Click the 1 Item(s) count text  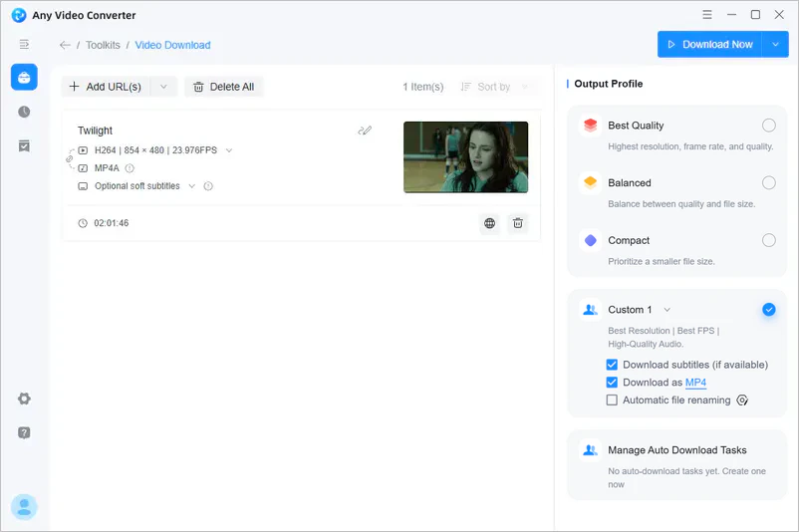point(423,87)
